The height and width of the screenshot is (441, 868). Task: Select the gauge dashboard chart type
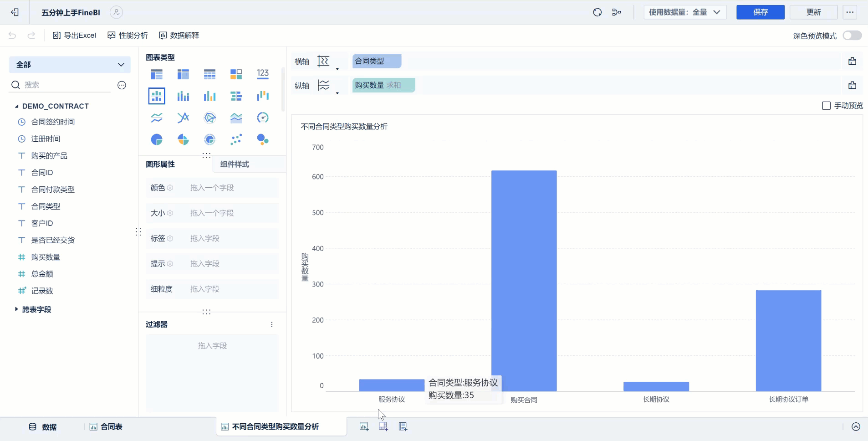tap(263, 118)
